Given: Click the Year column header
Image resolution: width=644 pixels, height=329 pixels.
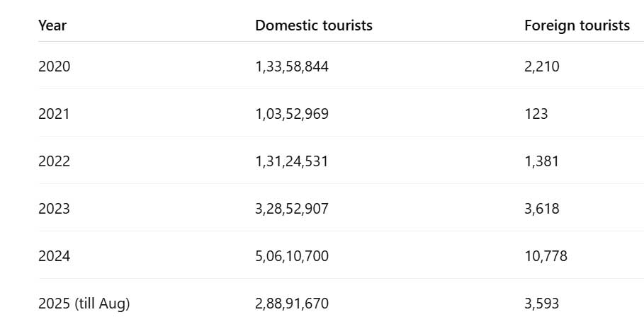Looking at the screenshot, I should (x=52, y=26).
